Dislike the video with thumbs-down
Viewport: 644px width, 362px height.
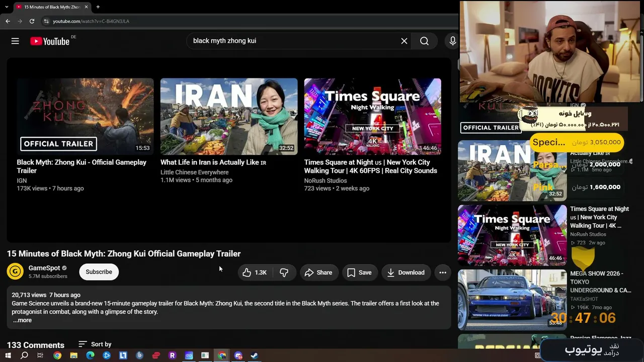284,273
